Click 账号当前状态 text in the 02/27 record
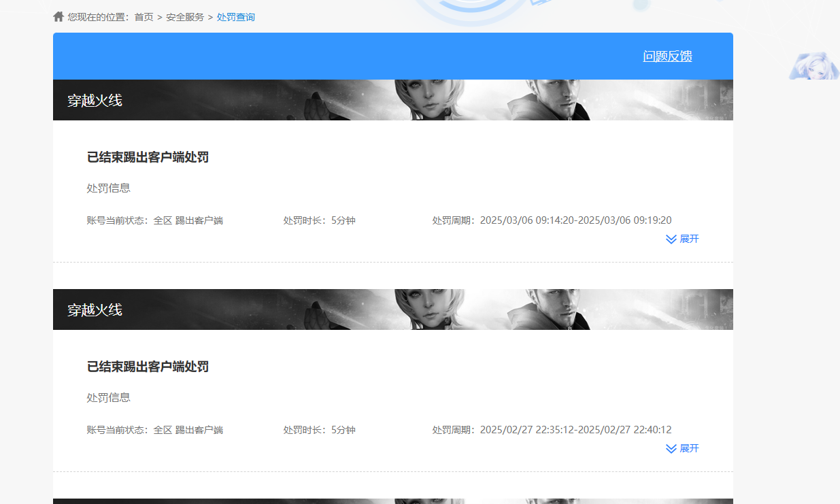The image size is (840, 504). click(x=155, y=430)
